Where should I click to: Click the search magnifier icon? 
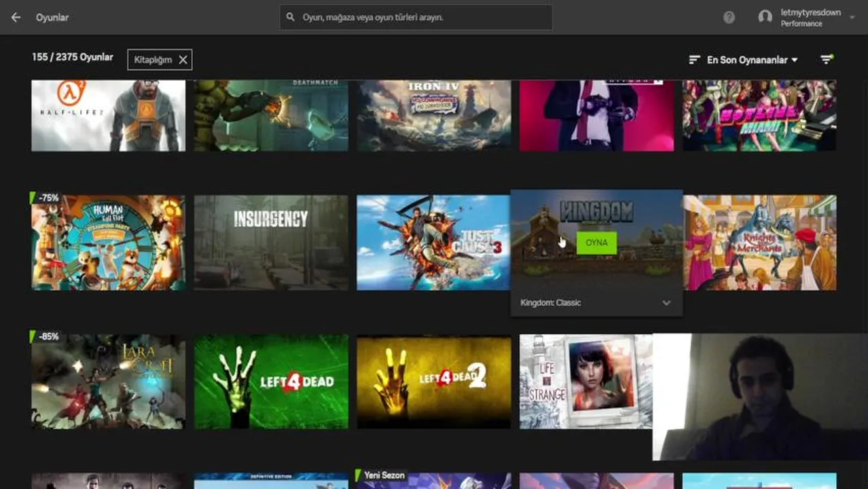291,18
